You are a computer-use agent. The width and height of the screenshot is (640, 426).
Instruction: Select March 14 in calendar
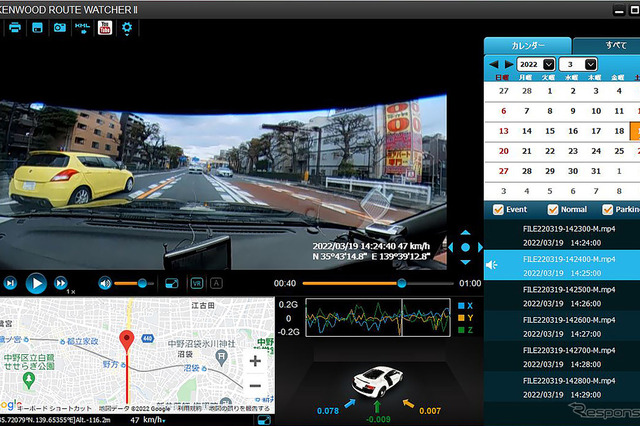(527, 131)
